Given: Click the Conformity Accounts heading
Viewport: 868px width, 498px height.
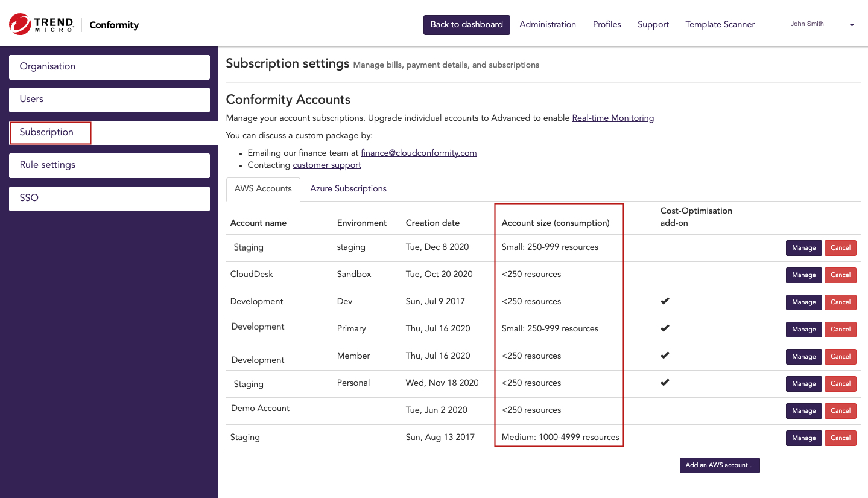Looking at the screenshot, I should [x=288, y=100].
